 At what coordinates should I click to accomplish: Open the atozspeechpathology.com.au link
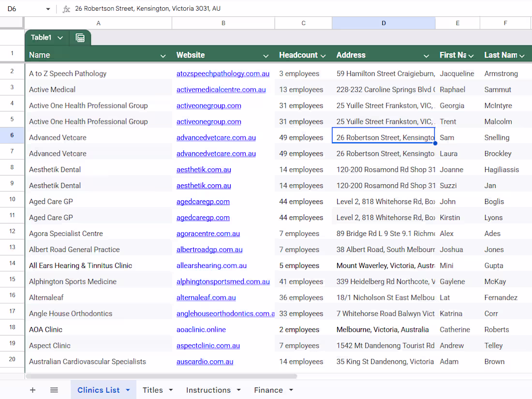click(x=223, y=73)
